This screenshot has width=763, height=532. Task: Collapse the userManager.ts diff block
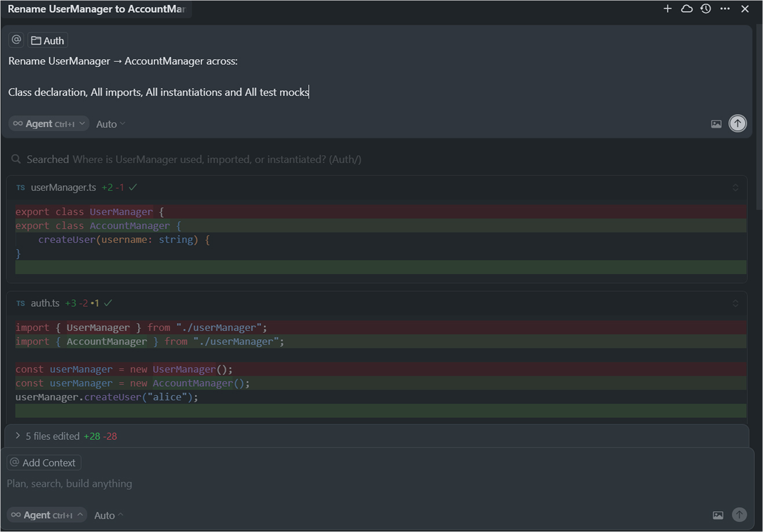click(735, 188)
